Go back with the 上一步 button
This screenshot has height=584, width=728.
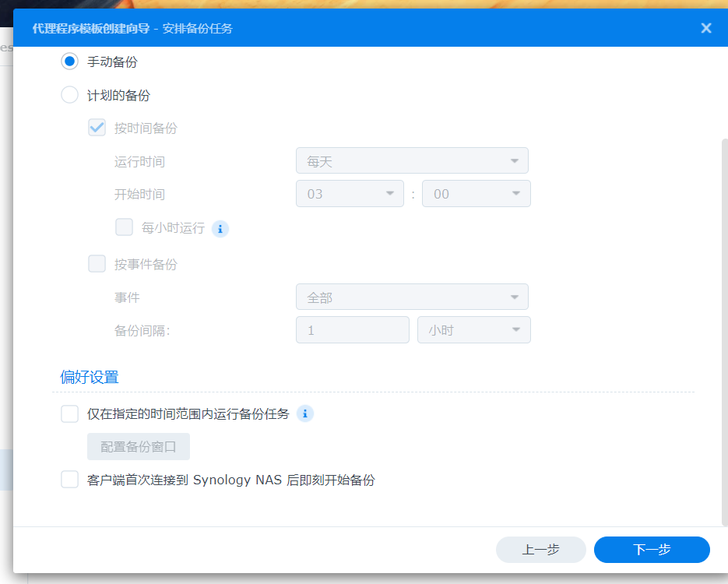541,550
